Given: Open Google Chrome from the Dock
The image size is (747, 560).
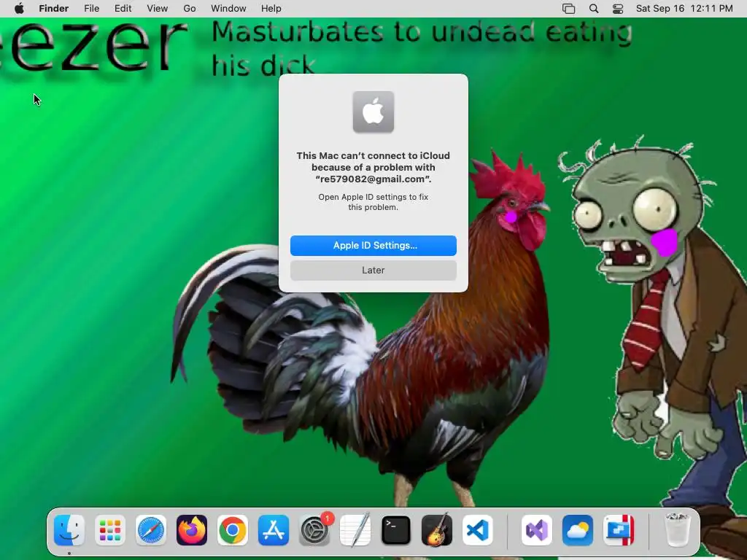Looking at the screenshot, I should [x=233, y=530].
